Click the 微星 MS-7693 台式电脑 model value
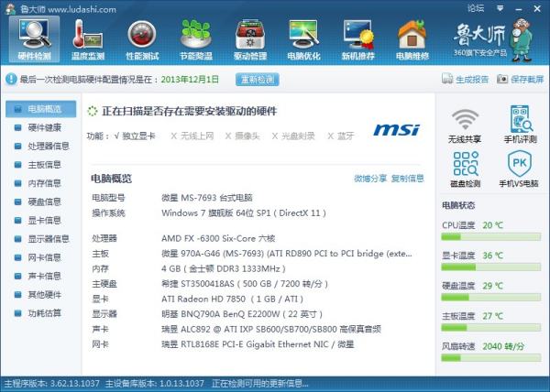This screenshot has width=550, height=392. tap(207, 198)
